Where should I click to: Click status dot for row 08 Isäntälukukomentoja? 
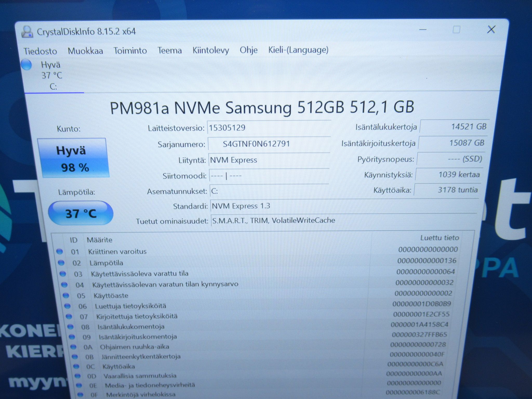coord(70,327)
